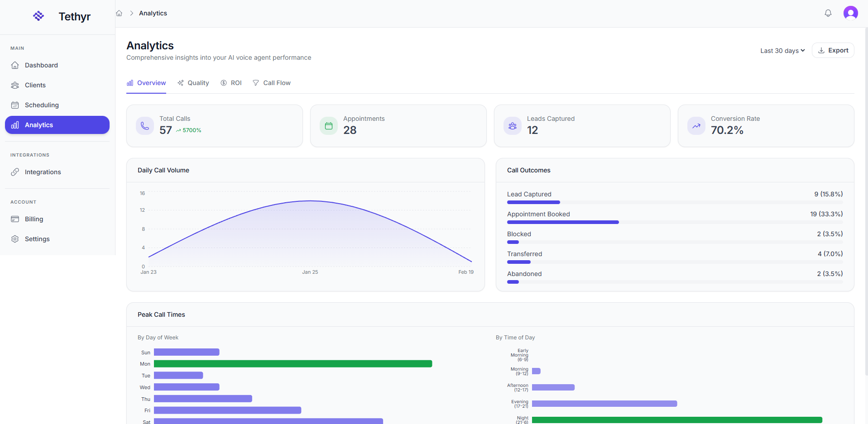Screen dimensions: 868x424
Task: Click the home breadcrumb icon
Action: [x=119, y=13]
